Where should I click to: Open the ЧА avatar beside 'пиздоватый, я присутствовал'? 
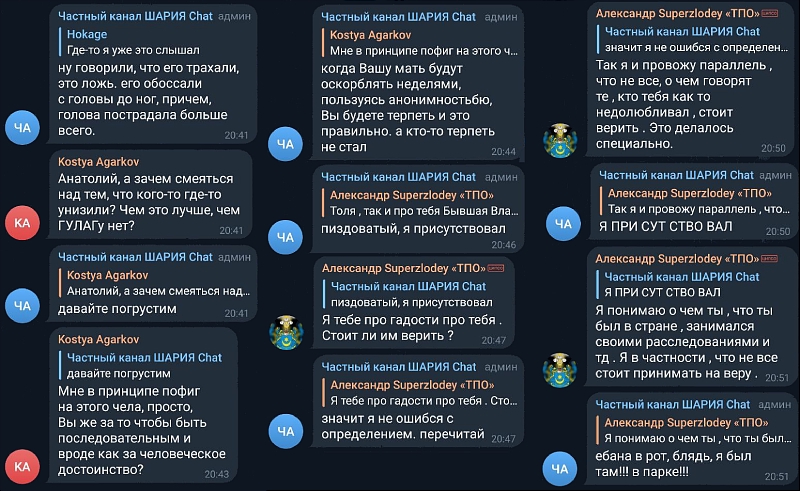tap(285, 237)
